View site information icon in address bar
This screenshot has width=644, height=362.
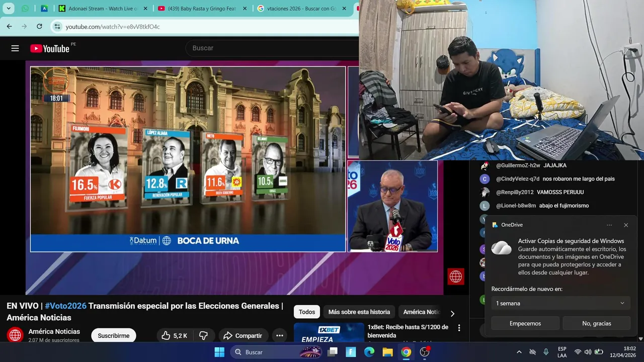click(57, 27)
